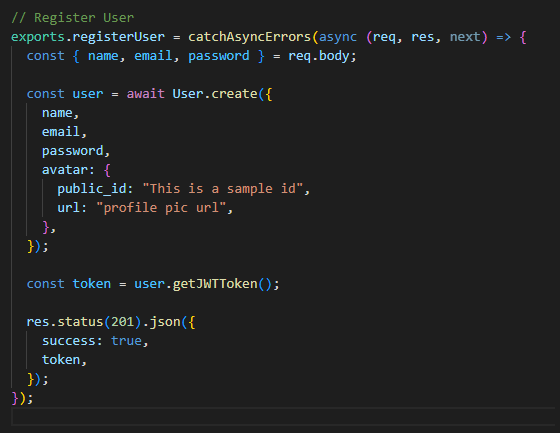Place cursor on the empty line after code
560x433 pixels.
(282, 417)
